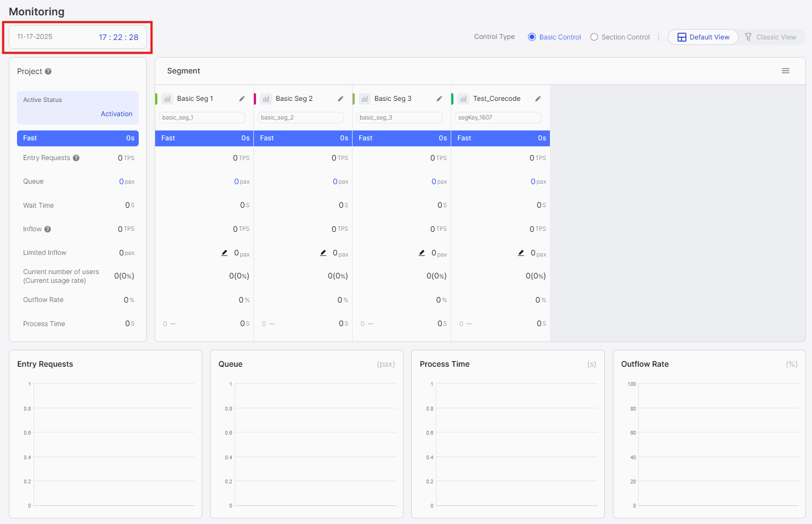Select Basic Control radio button
812x524 pixels.
[x=532, y=37]
